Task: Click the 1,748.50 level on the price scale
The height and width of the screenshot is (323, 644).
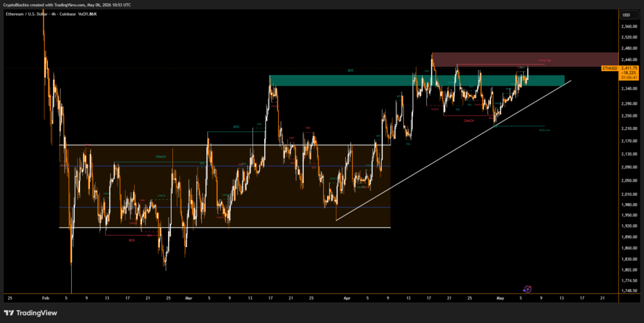Action: point(630,290)
